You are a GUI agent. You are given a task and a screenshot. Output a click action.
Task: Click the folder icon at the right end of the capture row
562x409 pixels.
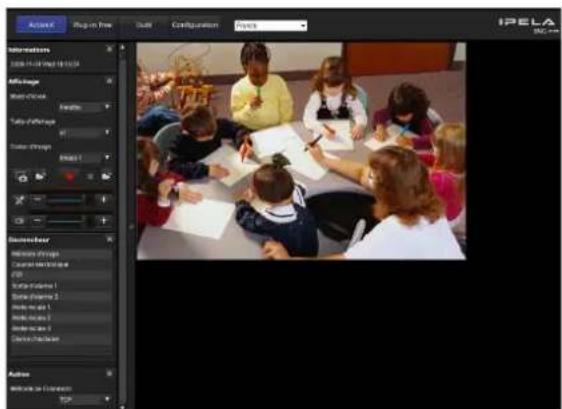[x=106, y=177]
